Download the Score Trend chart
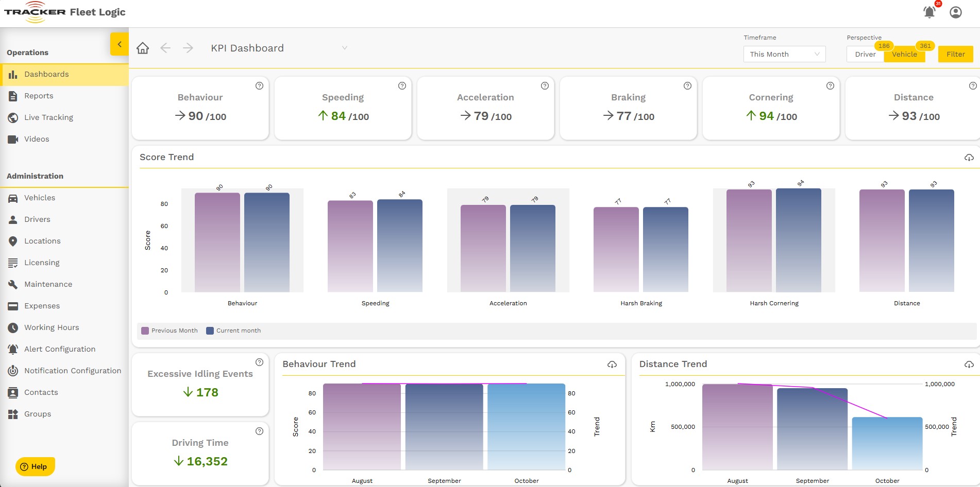The image size is (980, 487). (969, 158)
